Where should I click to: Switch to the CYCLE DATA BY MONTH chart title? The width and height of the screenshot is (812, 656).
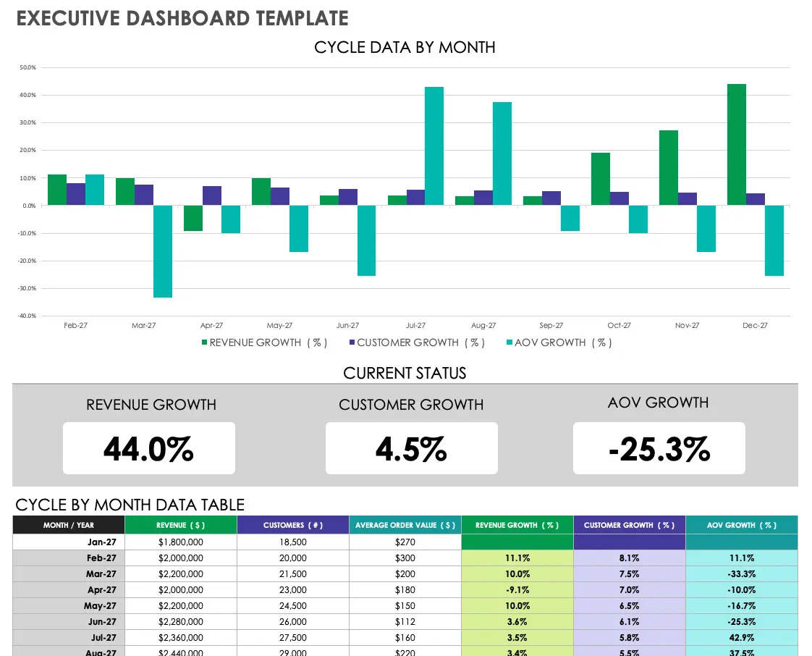click(x=405, y=47)
